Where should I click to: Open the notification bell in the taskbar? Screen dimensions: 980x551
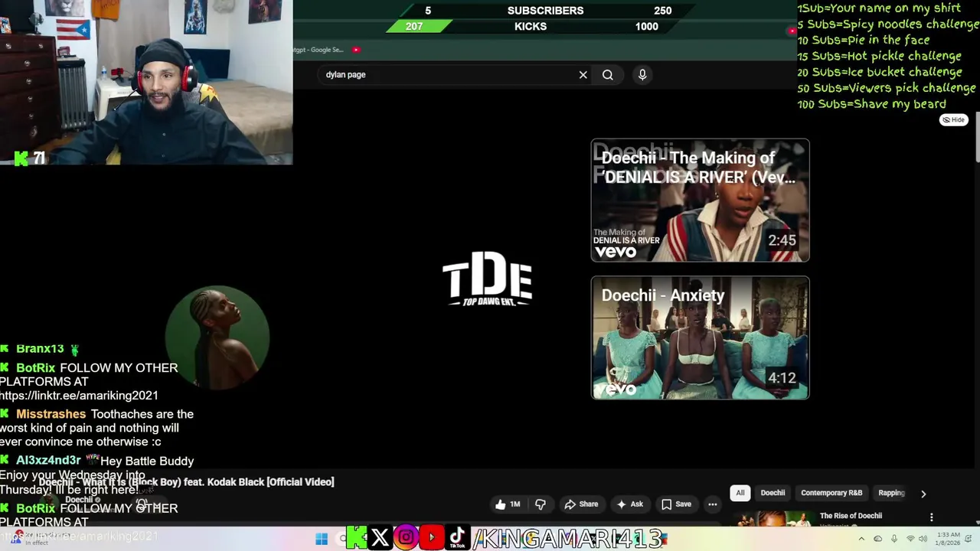(969, 539)
